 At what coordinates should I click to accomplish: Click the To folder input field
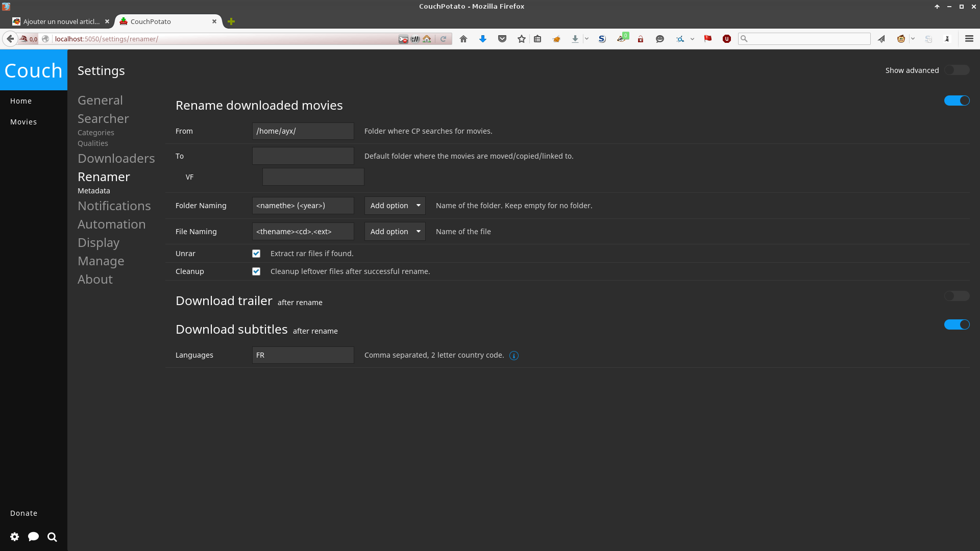point(303,156)
